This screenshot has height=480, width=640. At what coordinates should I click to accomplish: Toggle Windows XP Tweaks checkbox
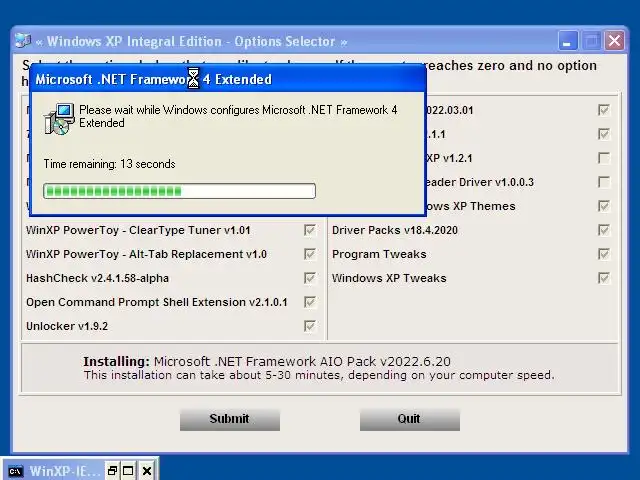pyautogui.click(x=604, y=278)
